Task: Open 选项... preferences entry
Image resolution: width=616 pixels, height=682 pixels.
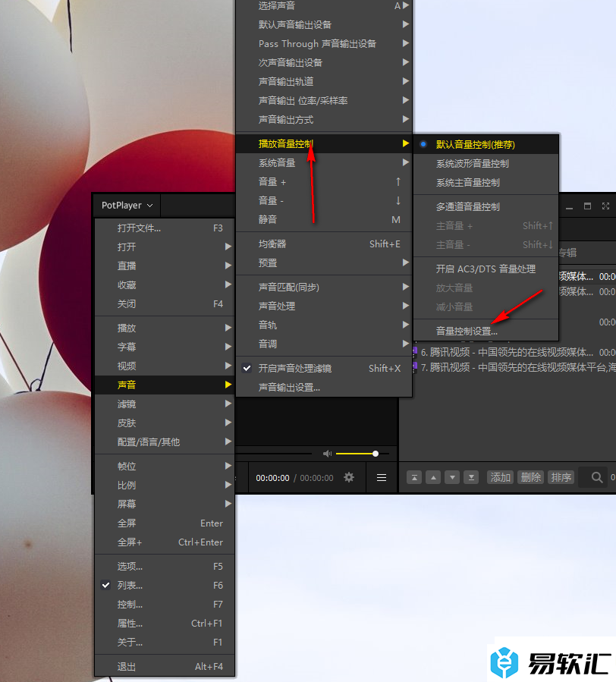Action: pos(165,566)
